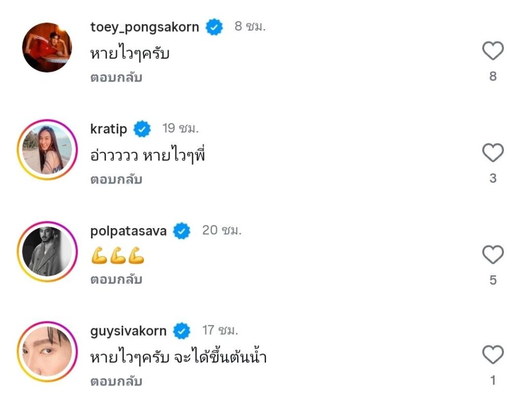The height and width of the screenshot is (399, 532).
Task: Open the toey_pongsakorn username link
Action: [144, 27]
